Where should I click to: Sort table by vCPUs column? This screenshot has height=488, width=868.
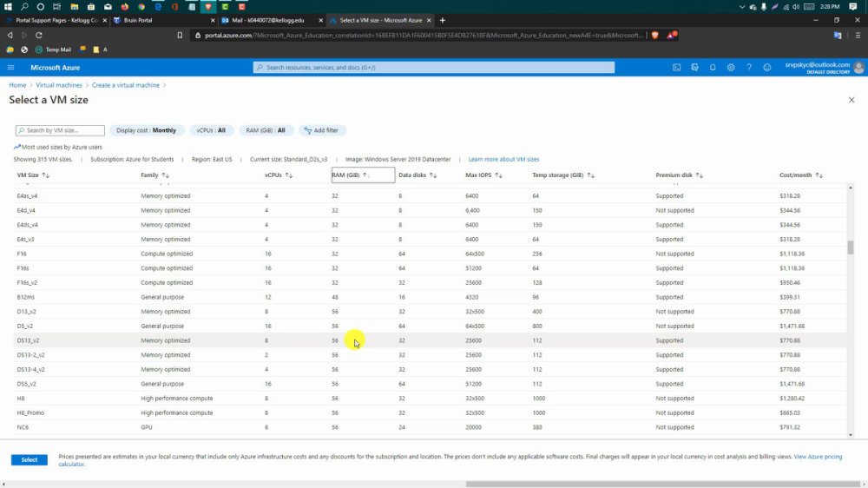[279, 175]
